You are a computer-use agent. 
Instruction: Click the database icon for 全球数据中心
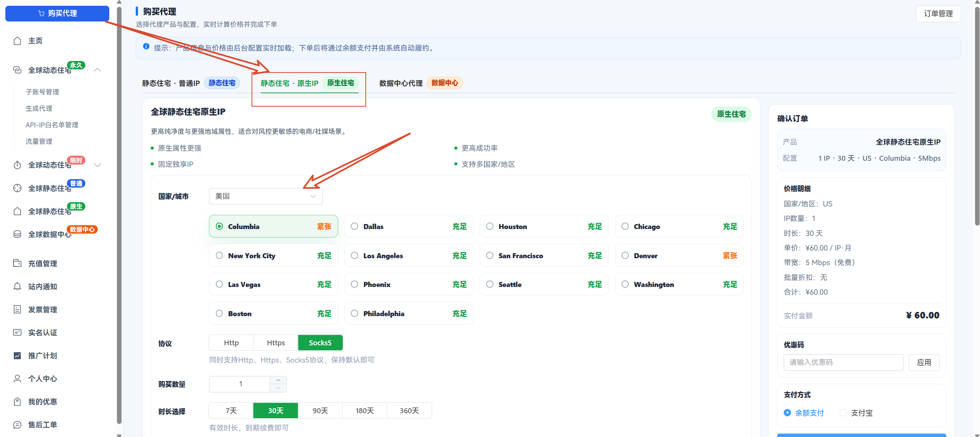pos(17,234)
